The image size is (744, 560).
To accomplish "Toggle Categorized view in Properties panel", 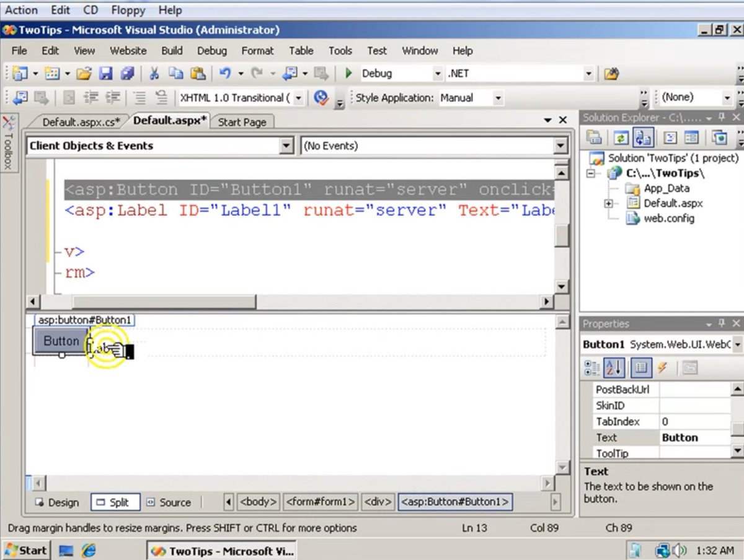I will click(592, 368).
